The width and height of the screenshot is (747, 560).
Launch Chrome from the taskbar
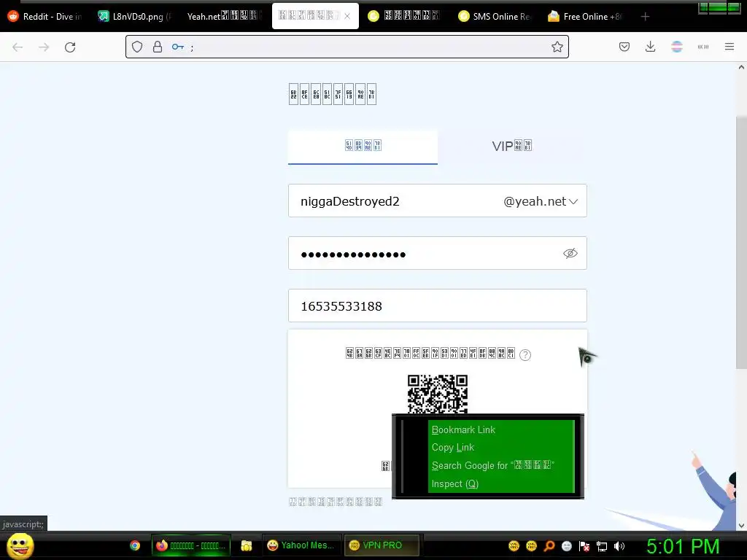click(x=135, y=545)
